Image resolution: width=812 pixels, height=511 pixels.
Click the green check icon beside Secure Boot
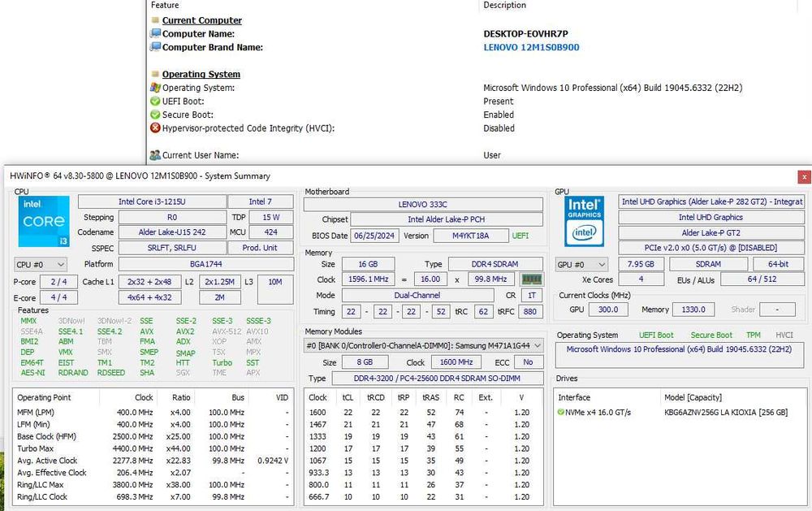[x=155, y=115]
